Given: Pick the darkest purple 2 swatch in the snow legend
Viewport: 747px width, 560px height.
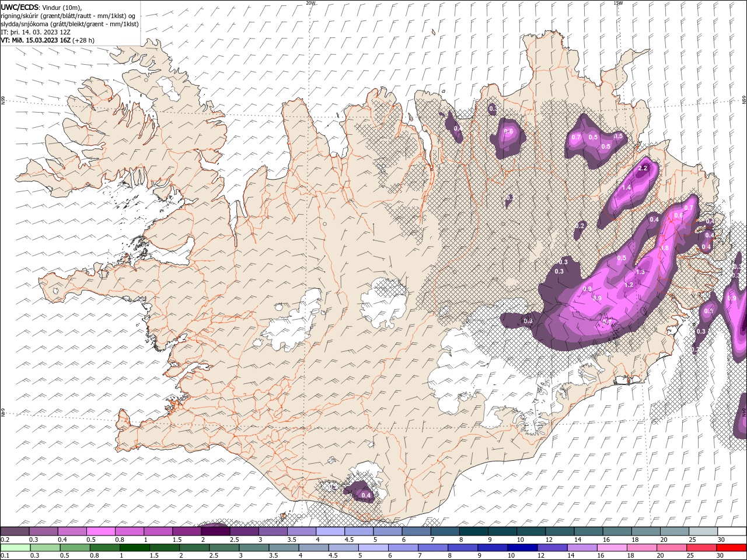Looking at the screenshot, I should pos(215,531).
